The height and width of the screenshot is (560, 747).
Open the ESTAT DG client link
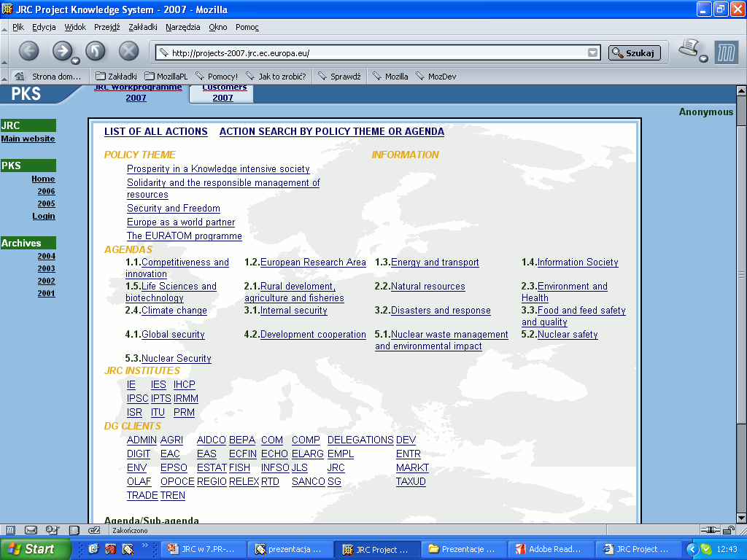(212, 467)
